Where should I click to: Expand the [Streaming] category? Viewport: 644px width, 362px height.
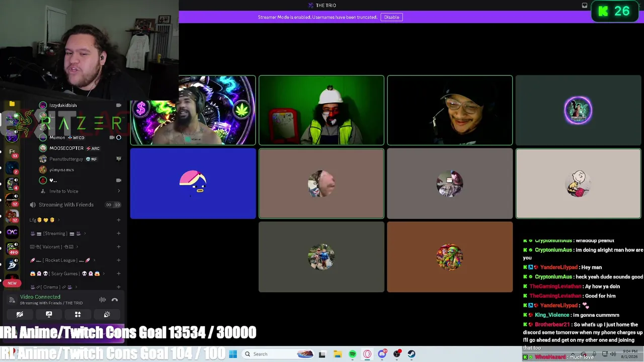click(x=58, y=233)
